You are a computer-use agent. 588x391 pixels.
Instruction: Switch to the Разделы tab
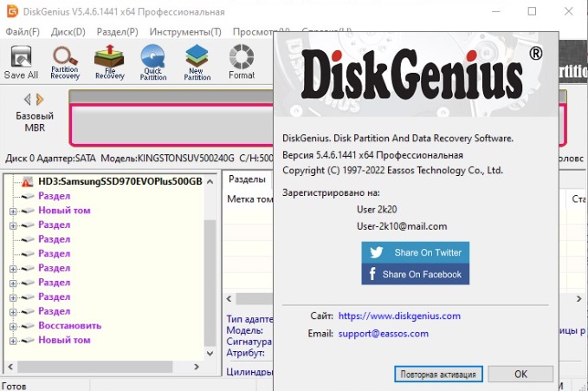click(x=248, y=179)
